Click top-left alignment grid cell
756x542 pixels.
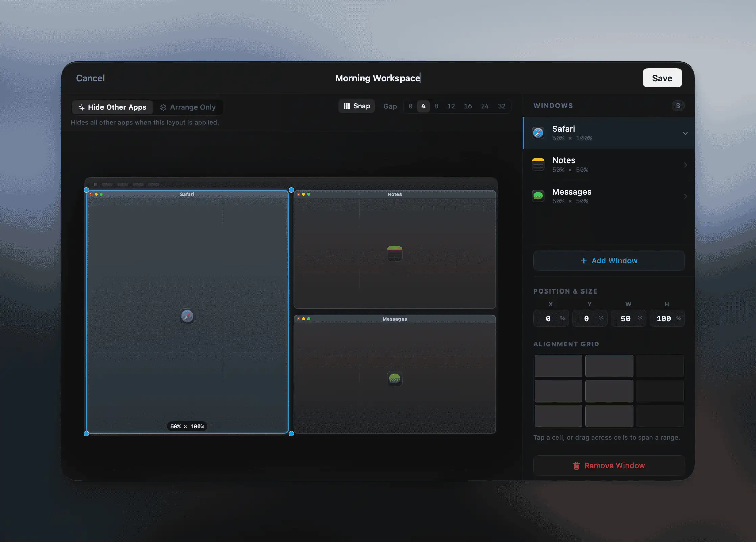coord(558,366)
